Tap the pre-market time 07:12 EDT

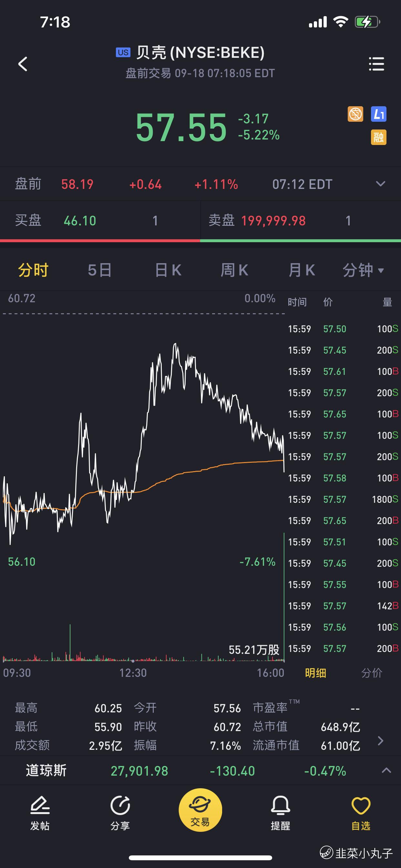coord(302,184)
